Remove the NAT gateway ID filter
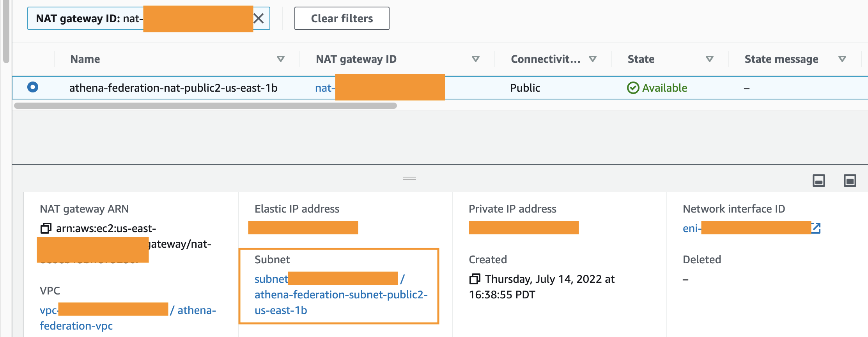Screen dimensions: 868x337 [x=259, y=18]
